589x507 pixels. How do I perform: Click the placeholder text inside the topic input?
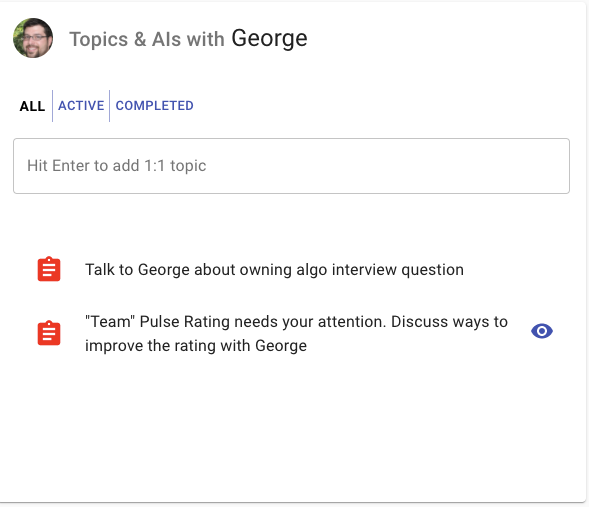point(116,166)
